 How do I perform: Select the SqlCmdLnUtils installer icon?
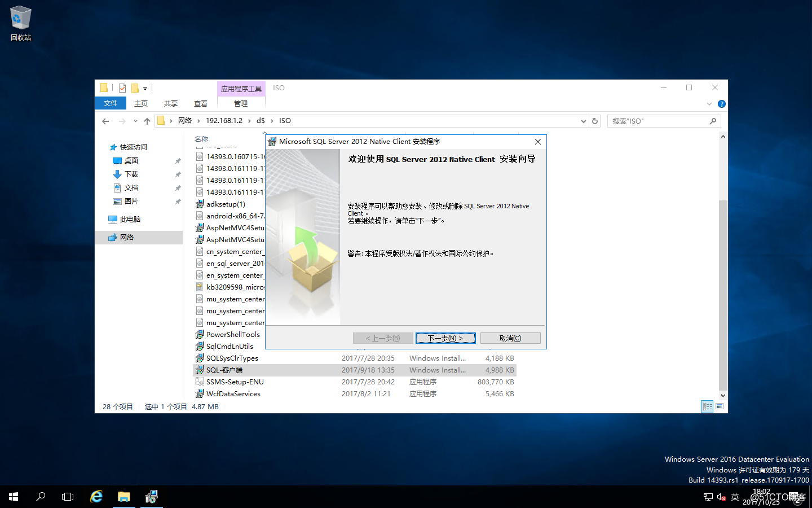pyautogui.click(x=200, y=347)
